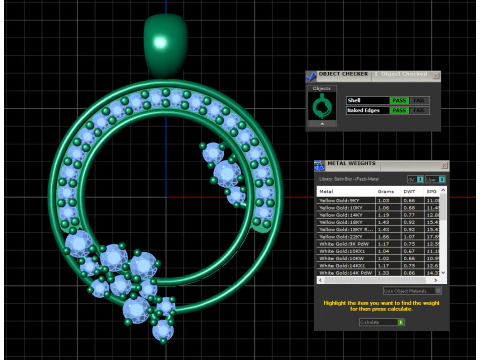Image resolution: width=480 pixels, height=360 pixels.
Task: Click green arrow on Calculate button
Action: pos(401,322)
